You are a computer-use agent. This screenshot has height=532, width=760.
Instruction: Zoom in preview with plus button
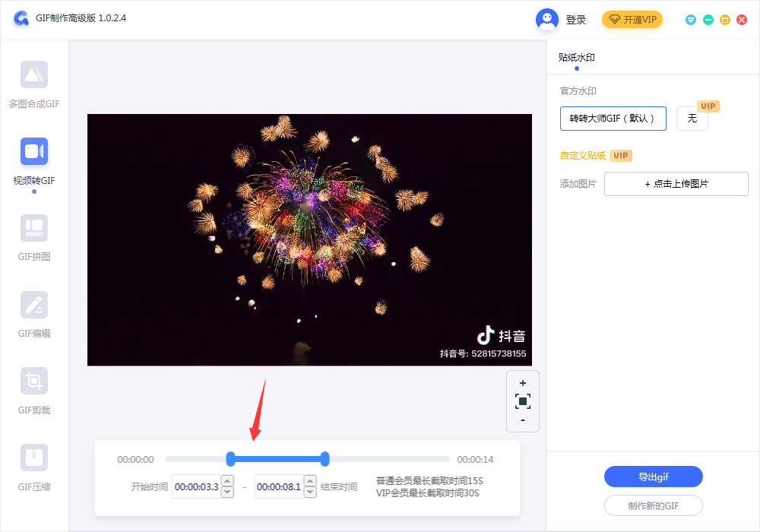pyautogui.click(x=523, y=383)
